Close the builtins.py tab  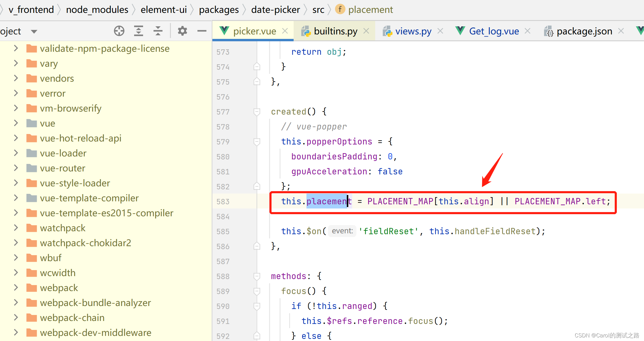click(x=366, y=31)
